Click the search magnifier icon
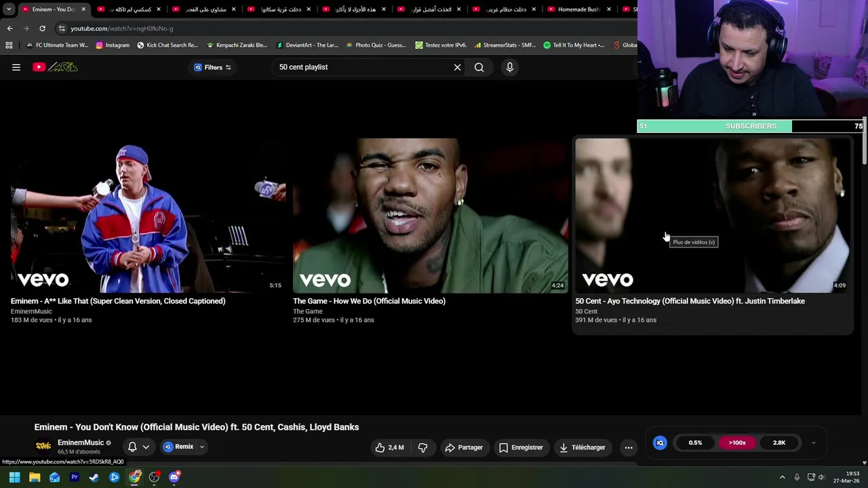 (479, 67)
